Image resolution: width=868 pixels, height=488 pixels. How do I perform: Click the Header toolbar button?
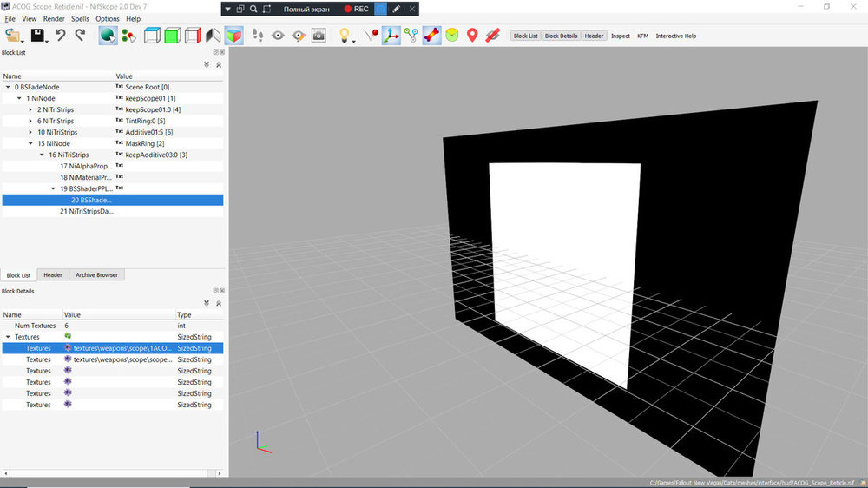click(594, 36)
